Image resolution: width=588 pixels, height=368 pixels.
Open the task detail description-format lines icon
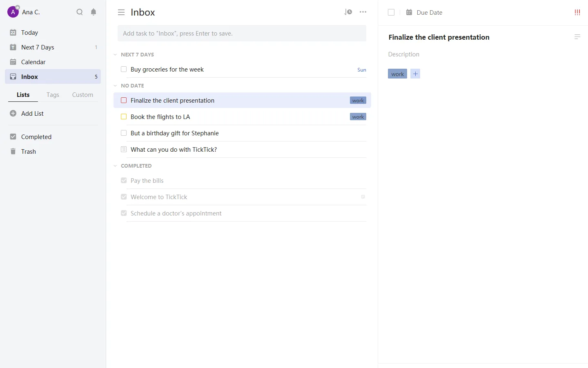coord(577,37)
